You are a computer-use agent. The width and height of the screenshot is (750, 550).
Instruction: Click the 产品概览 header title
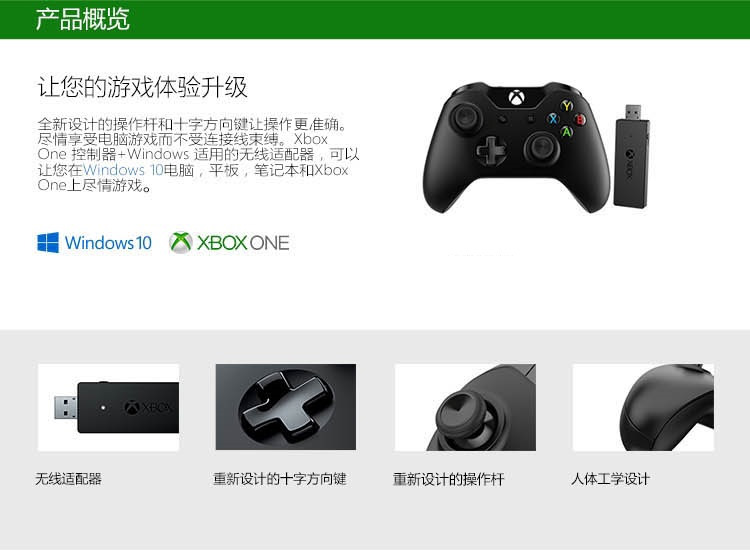[x=82, y=20]
